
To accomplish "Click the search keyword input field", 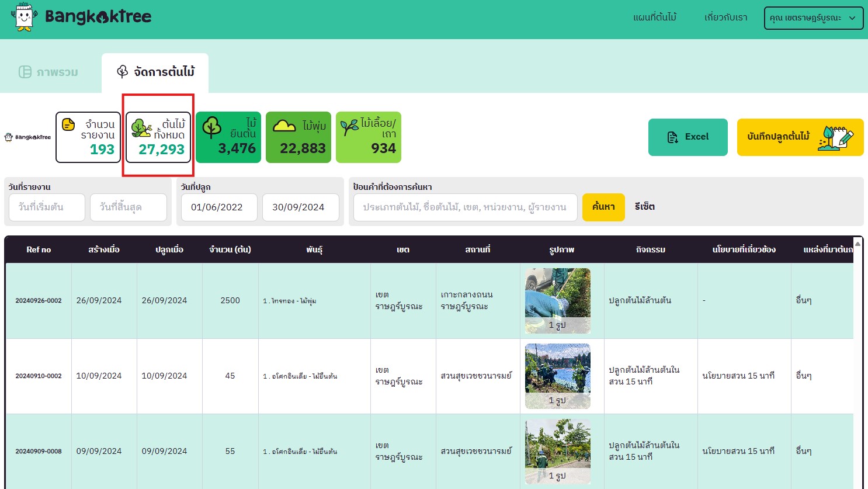I will 465,207.
